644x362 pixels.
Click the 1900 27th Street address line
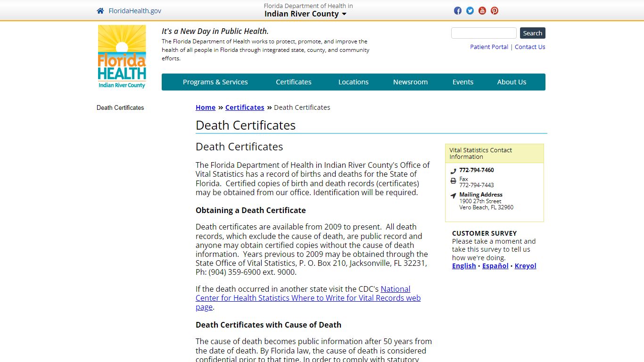pos(480,201)
